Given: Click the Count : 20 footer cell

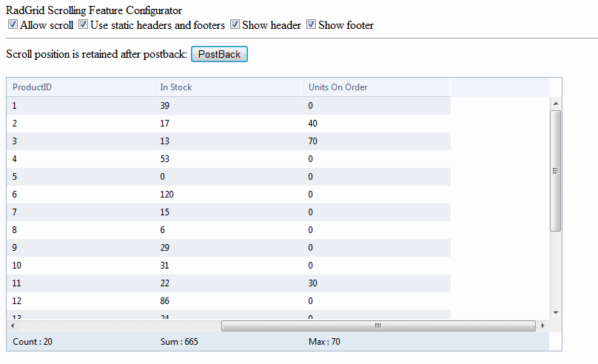Looking at the screenshot, I should (33, 342).
